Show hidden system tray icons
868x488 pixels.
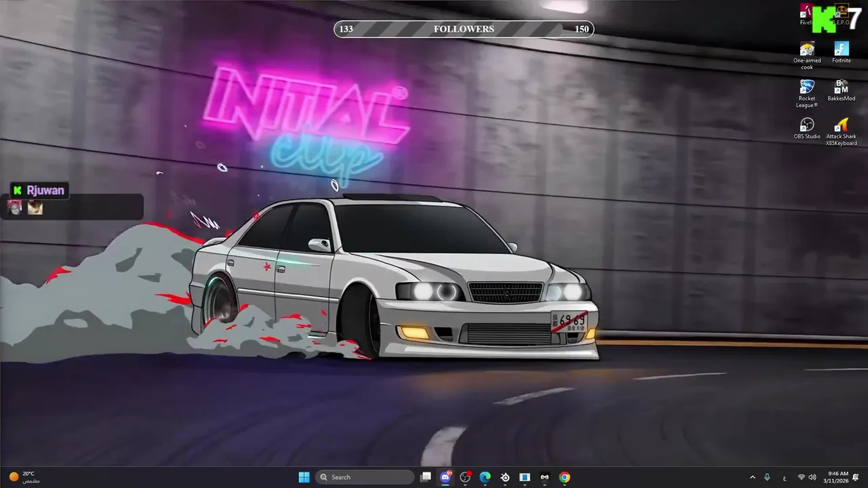[752, 477]
